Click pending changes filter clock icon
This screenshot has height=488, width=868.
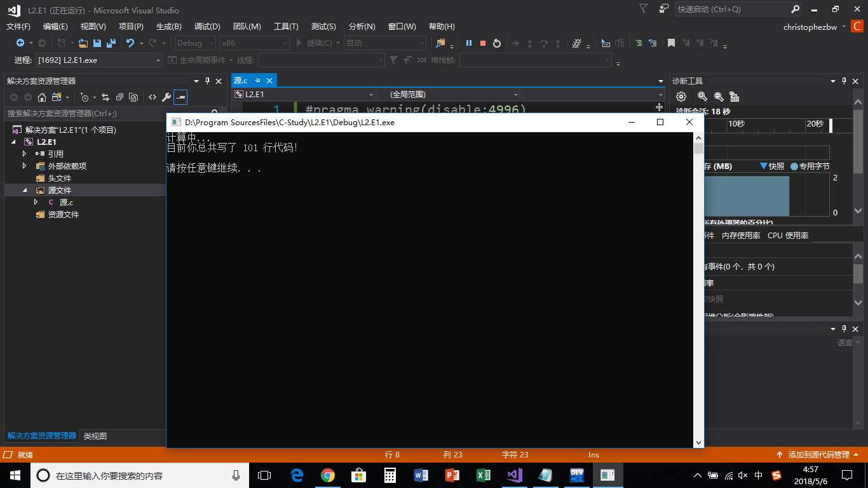point(85,97)
